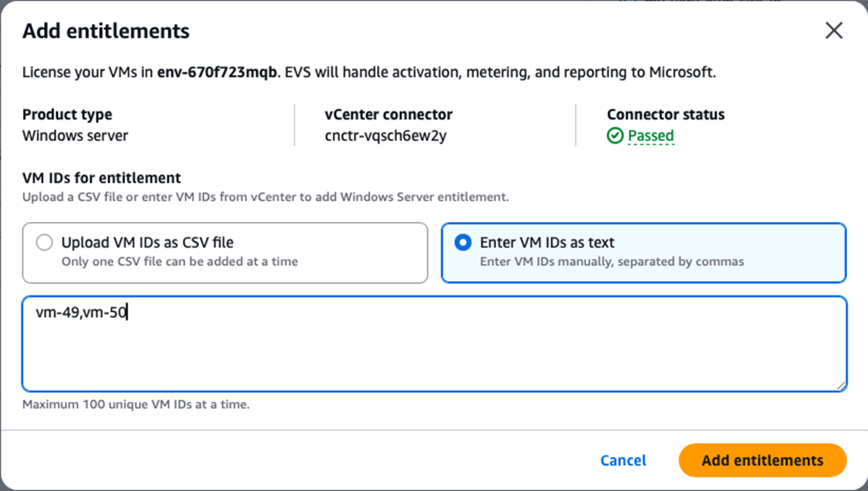Open the Passed connector status details
Image resolution: width=868 pixels, height=491 pixels.
pyautogui.click(x=650, y=136)
